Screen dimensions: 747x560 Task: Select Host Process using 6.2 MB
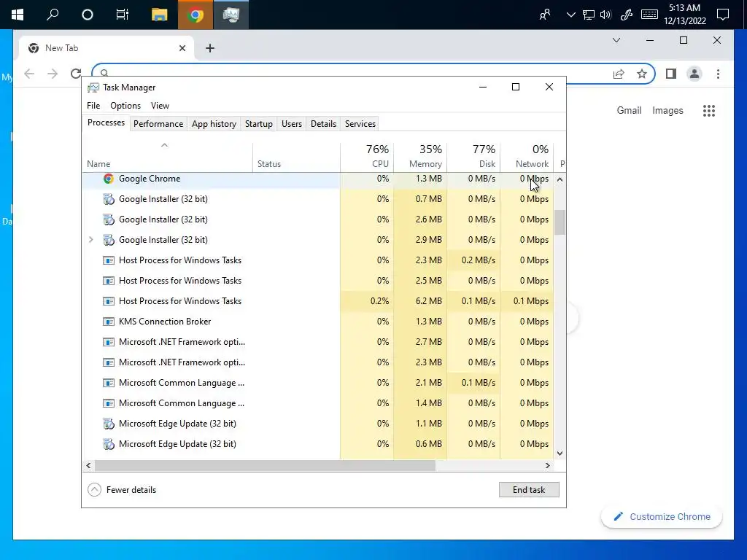click(x=318, y=301)
